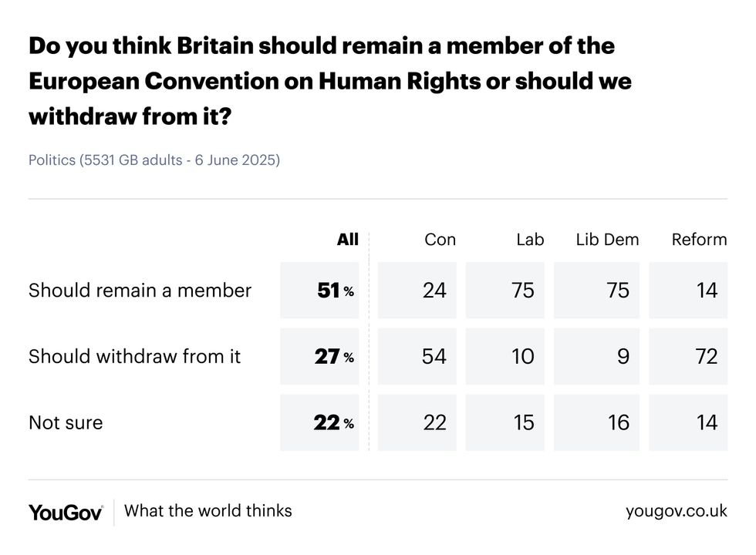Click the YouGov logo
The image size is (756, 555).
[66, 512]
